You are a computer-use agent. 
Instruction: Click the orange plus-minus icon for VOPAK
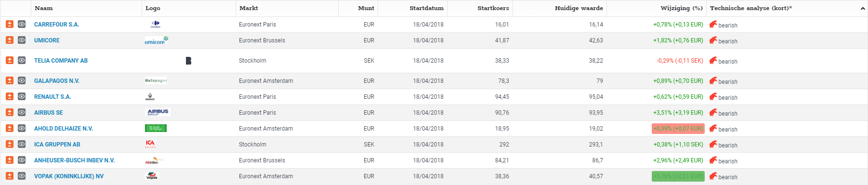[10, 176]
